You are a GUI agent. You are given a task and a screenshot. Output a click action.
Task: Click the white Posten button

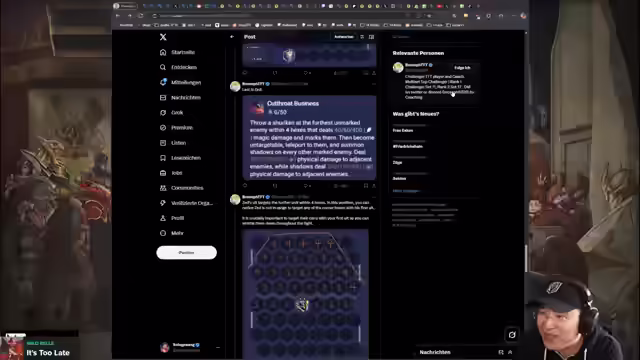[187, 253]
